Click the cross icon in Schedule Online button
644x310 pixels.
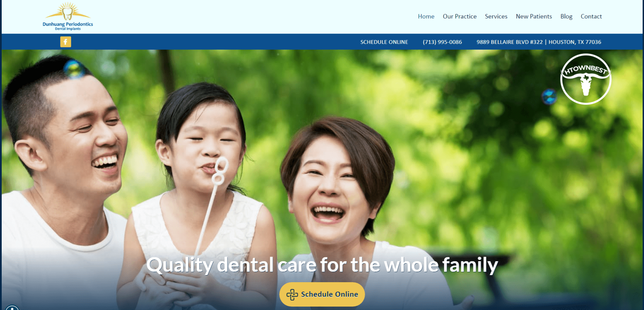pyautogui.click(x=292, y=294)
